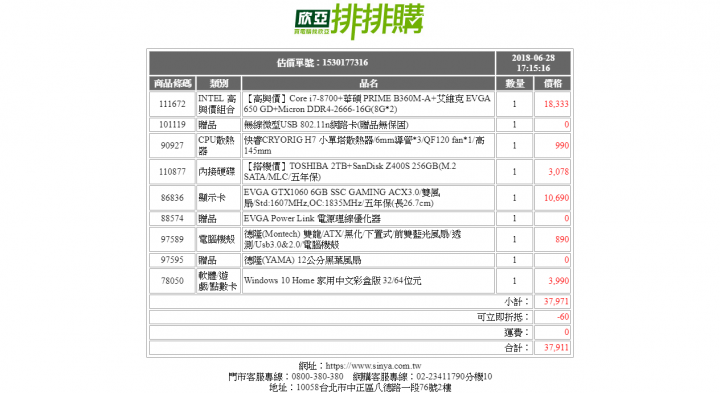The image size is (720, 393).
Task: Click the 軟體/遊戲點數卡 category cell
Action: [219, 281]
